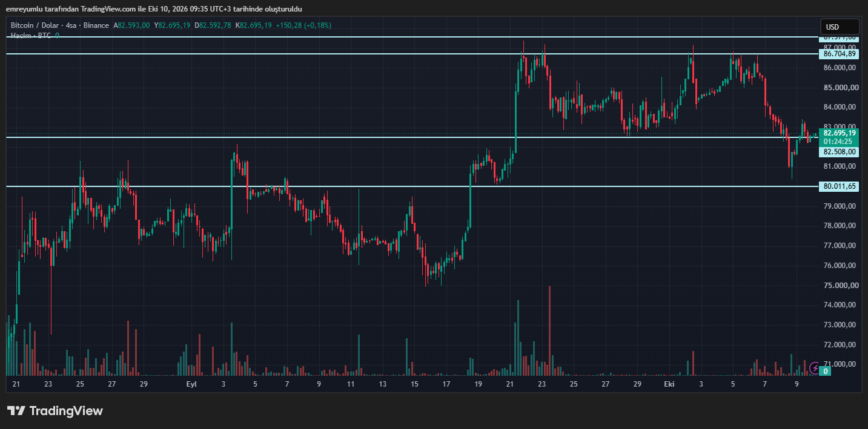Click the snapshot caption mentioning emreyumlu
This screenshot has width=868, height=429.
click(154, 9)
